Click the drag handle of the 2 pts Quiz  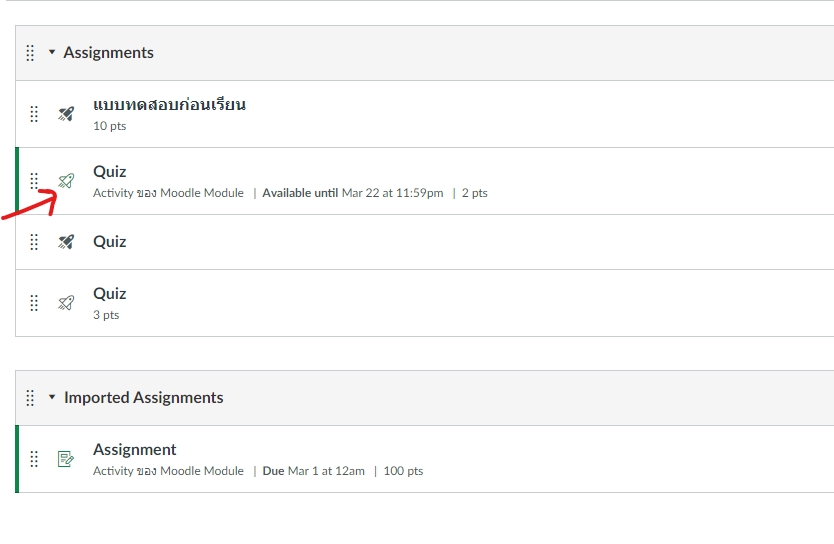34,181
